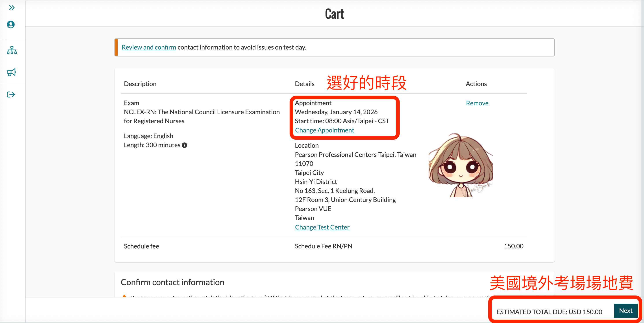This screenshot has width=644, height=323.
Task: Click the Estimated Total Due amount text
Action: tap(549, 312)
